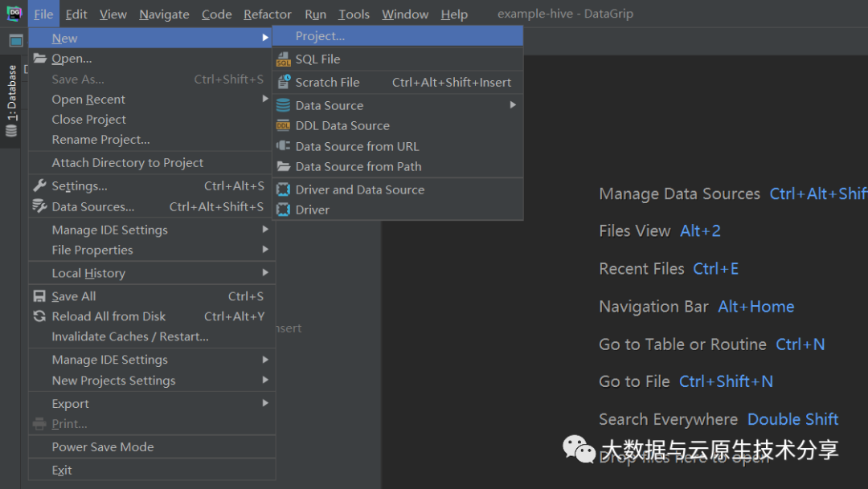This screenshot has height=489, width=868.
Task: Toggle Power Save Mode
Action: [x=102, y=447]
